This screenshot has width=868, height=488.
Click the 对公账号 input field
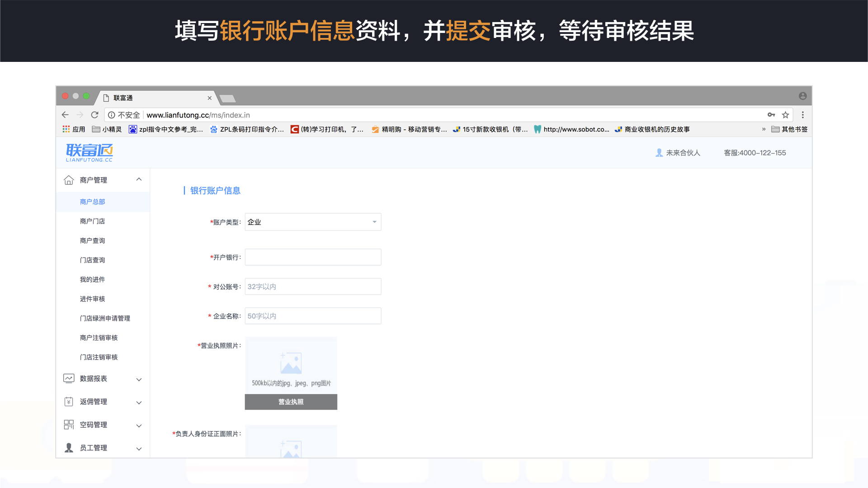tap(313, 286)
